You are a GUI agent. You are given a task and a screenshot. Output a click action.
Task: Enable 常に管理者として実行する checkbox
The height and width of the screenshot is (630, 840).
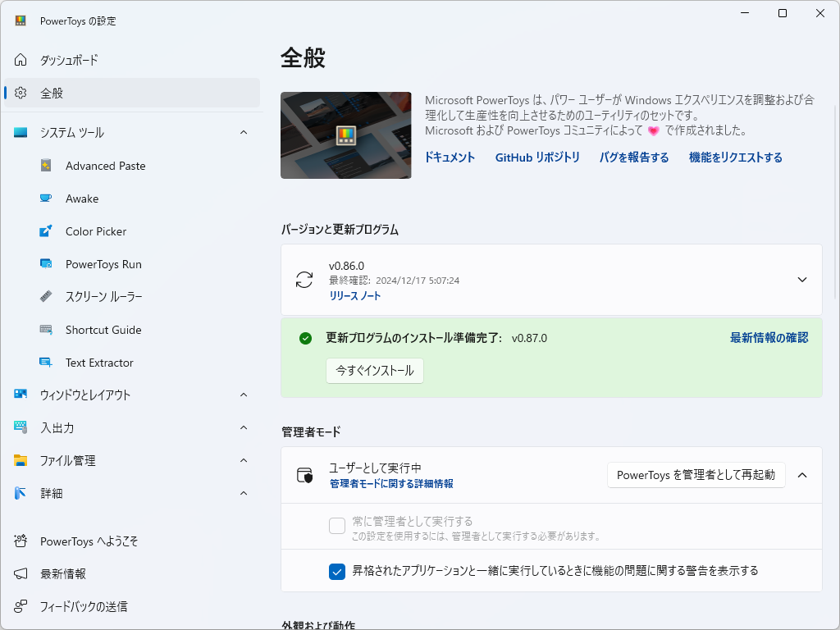pyautogui.click(x=336, y=526)
